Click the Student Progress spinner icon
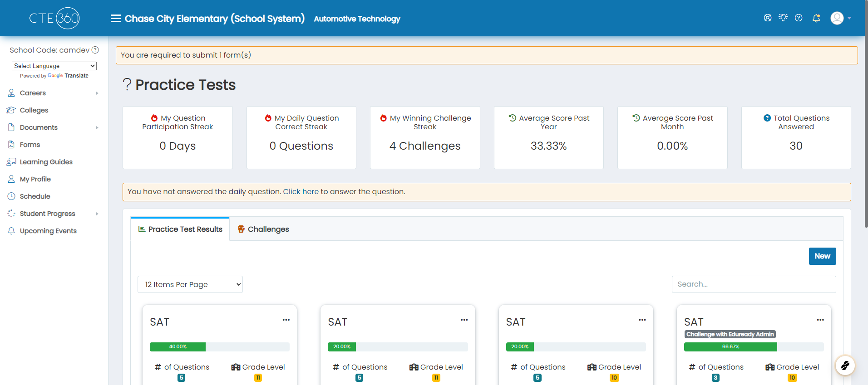Screen dimensions: 868x385 pos(11,214)
